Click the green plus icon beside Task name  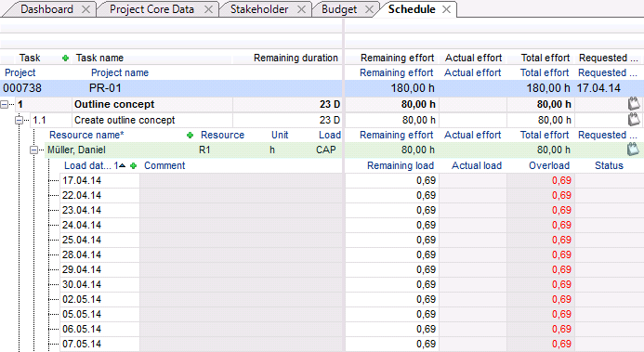tap(65, 59)
